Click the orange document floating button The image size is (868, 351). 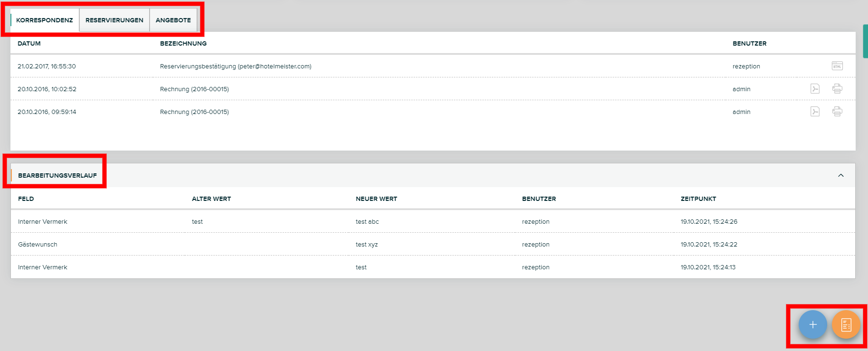coord(846,325)
